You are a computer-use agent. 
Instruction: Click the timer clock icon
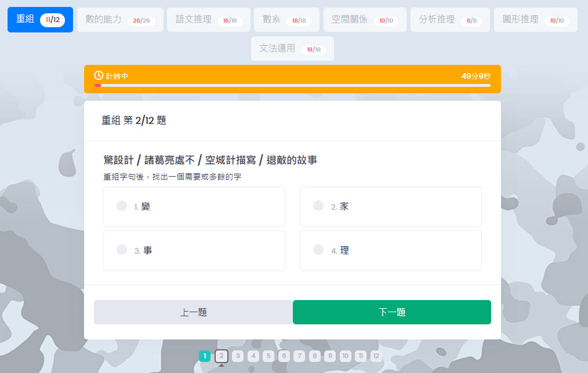[x=99, y=76]
